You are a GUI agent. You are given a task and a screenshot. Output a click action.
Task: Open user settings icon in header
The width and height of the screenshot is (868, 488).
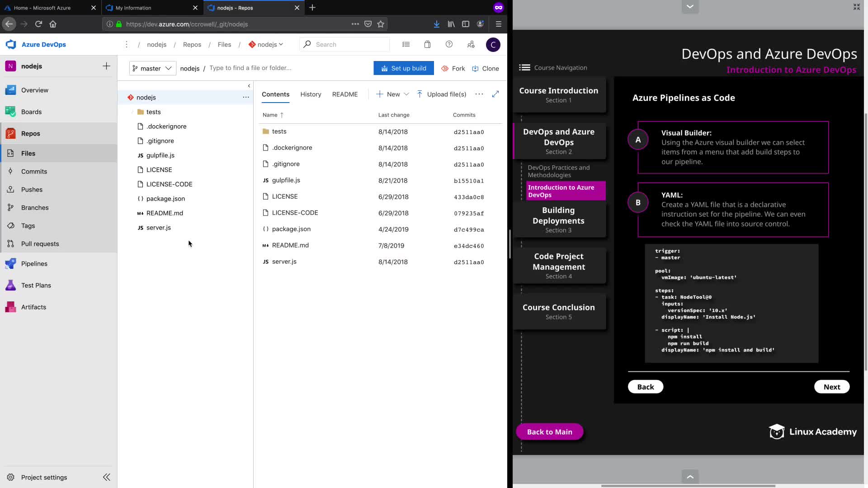(x=471, y=44)
